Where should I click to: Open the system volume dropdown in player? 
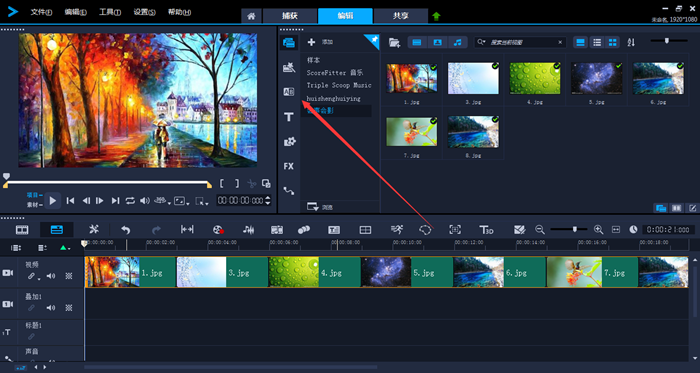[145, 201]
